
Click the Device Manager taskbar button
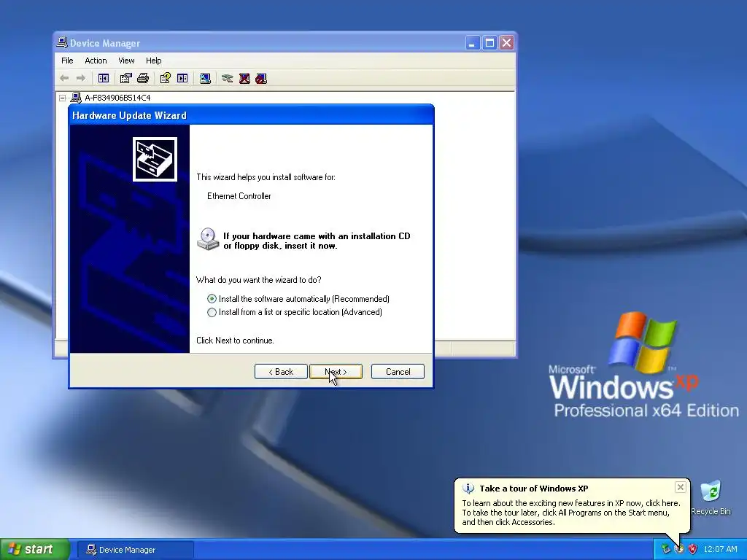[x=136, y=550]
